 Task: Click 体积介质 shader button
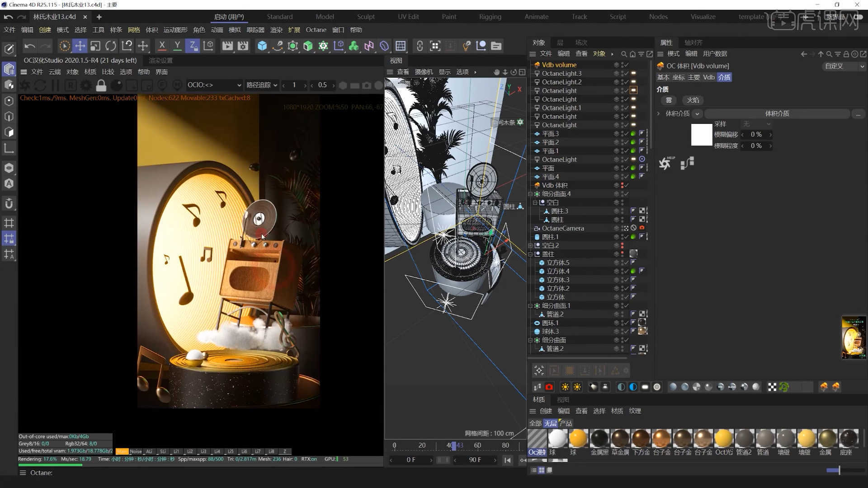coord(777,113)
